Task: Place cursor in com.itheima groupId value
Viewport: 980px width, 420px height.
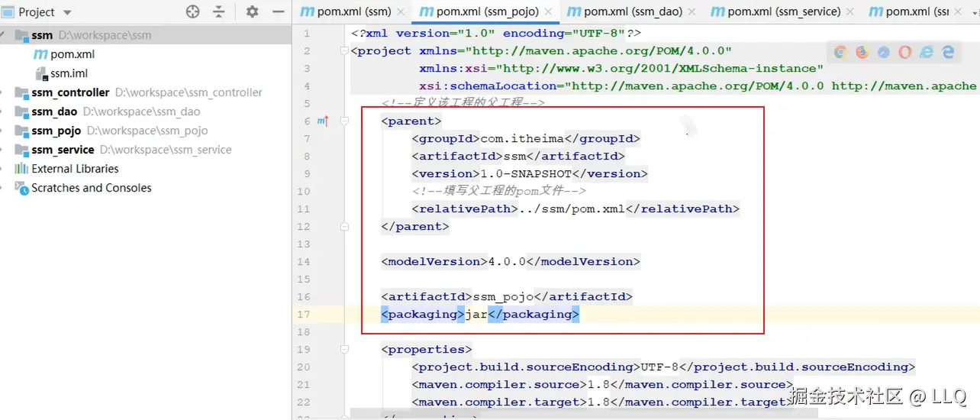Action: (x=522, y=138)
